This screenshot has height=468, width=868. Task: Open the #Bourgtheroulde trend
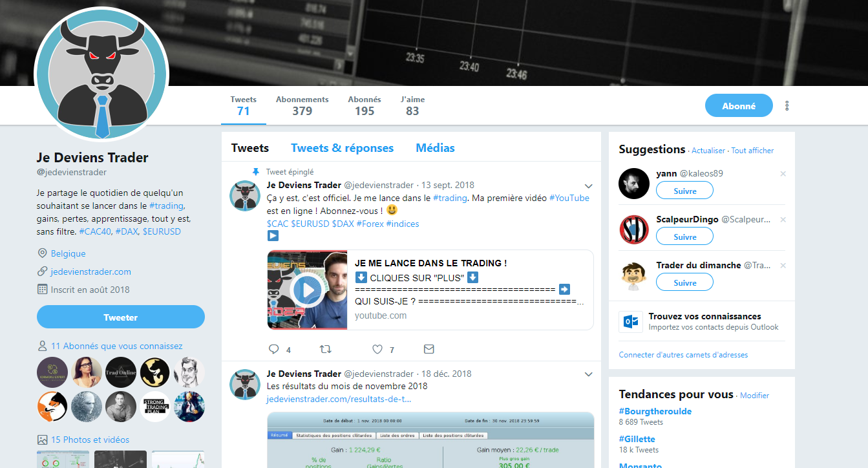pyautogui.click(x=655, y=411)
